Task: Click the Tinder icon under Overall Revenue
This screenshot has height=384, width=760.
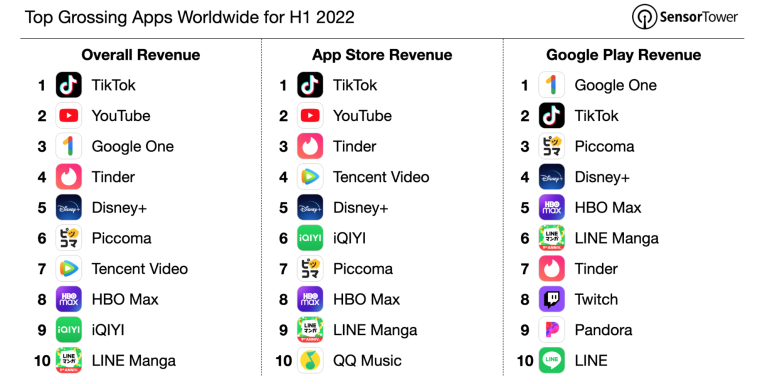Action: click(68, 177)
